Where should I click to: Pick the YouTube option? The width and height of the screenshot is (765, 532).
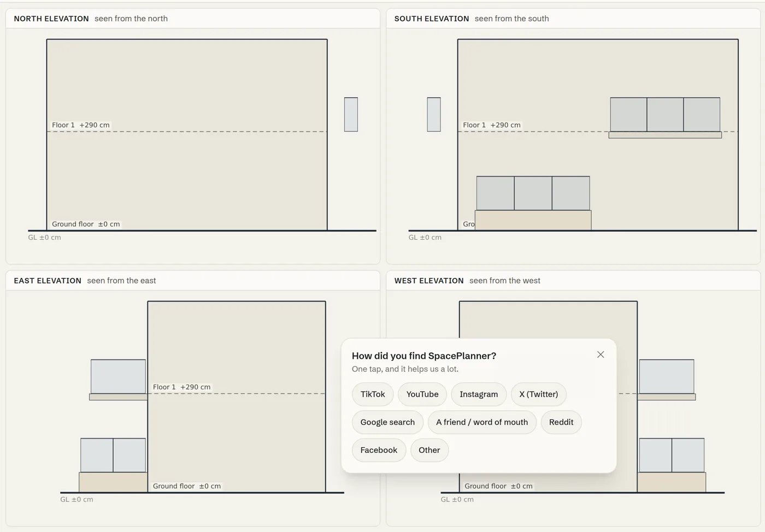tap(422, 394)
